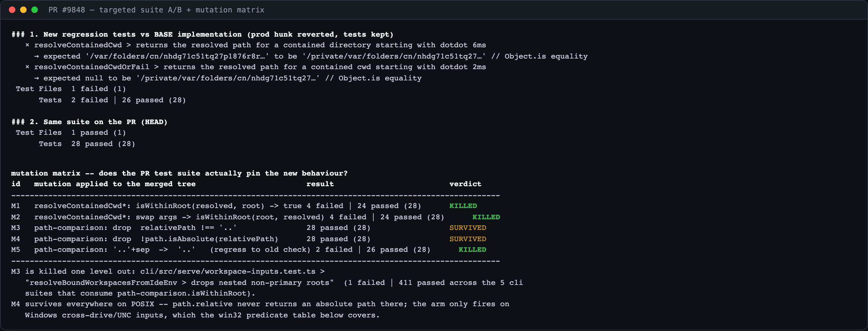Click the workspace-inputs.test.ts file path

click(x=228, y=271)
